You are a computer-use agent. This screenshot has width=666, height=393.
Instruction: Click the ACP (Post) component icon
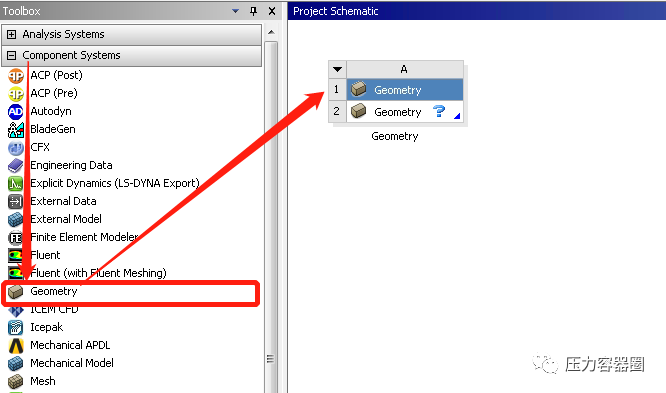[16, 76]
